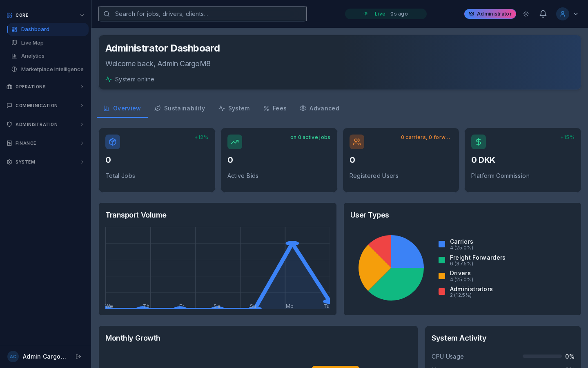Click the Total Jobs package icon
This screenshot has height=368, width=588.
tap(113, 142)
